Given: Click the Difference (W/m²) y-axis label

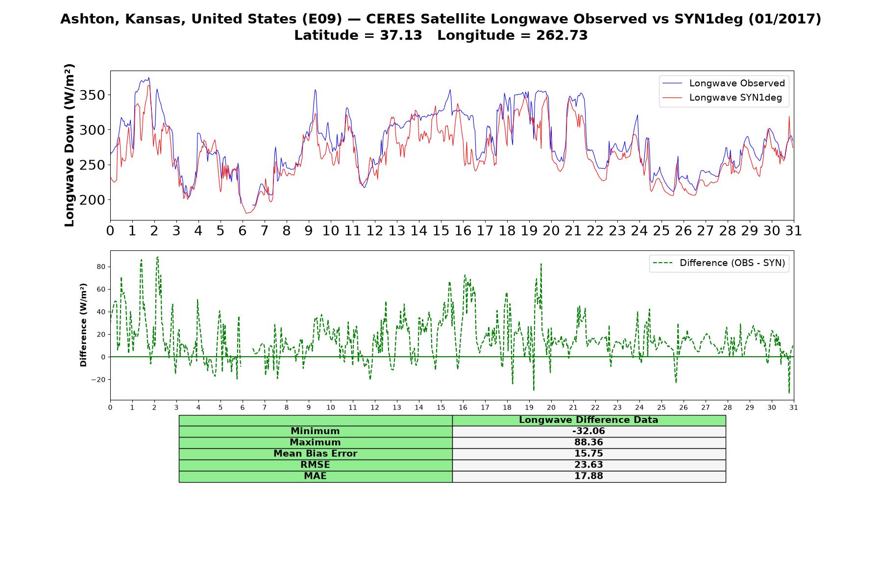Looking at the screenshot, I should click(83, 325).
